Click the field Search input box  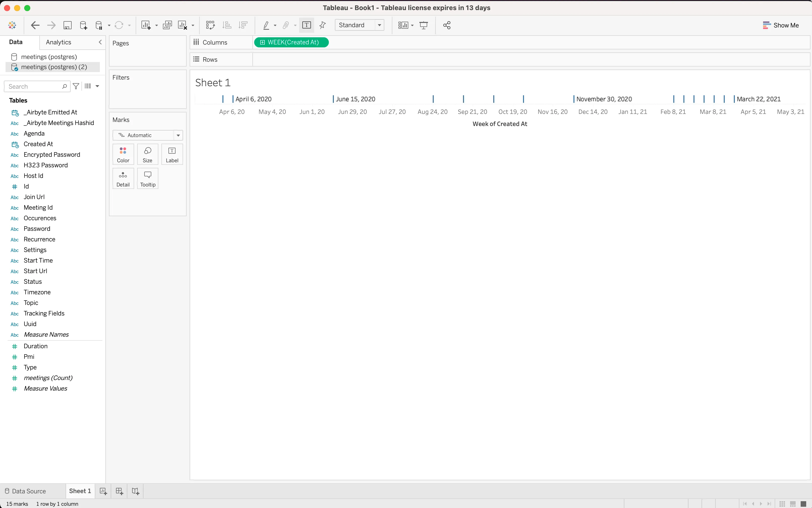34,86
